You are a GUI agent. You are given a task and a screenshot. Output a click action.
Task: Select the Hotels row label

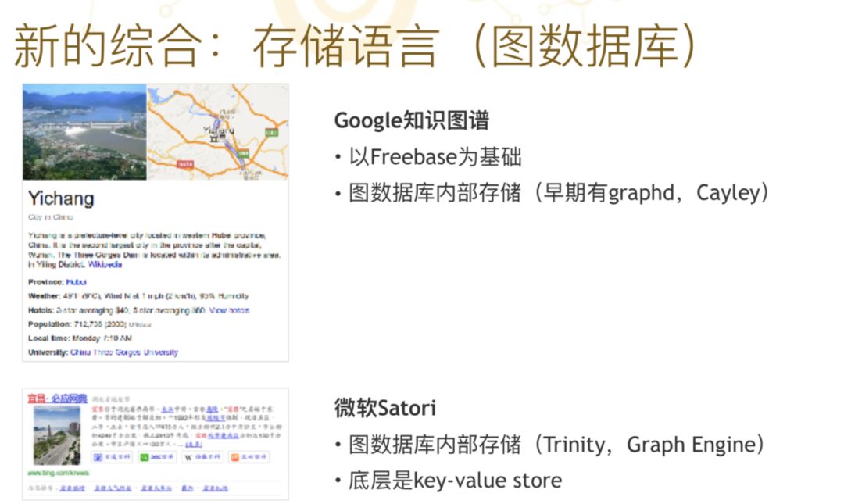[41, 310]
